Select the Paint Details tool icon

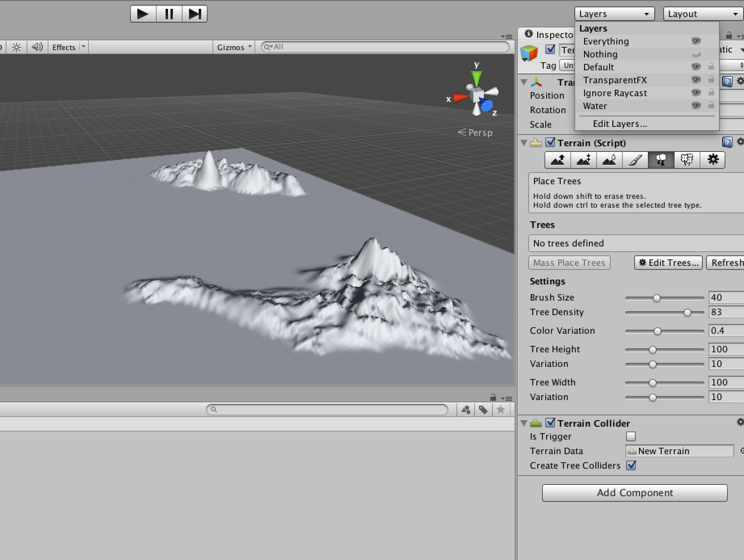pyautogui.click(x=687, y=160)
